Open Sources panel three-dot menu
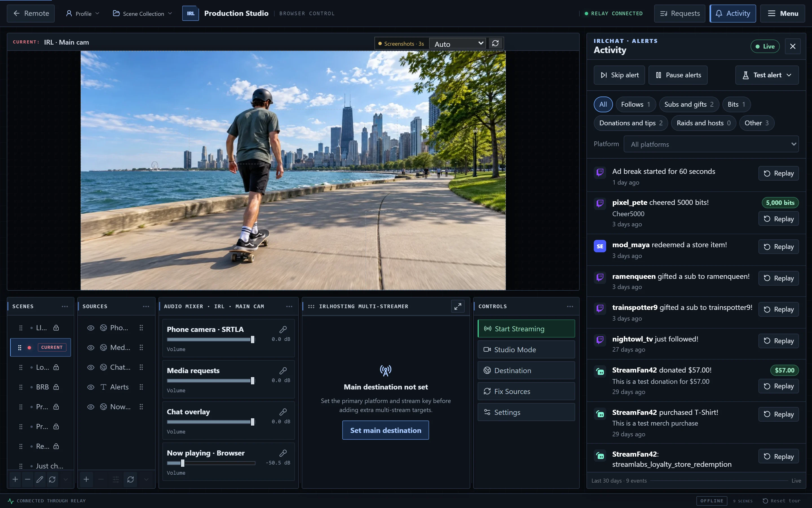This screenshot has width=812, height=508. 146,306
